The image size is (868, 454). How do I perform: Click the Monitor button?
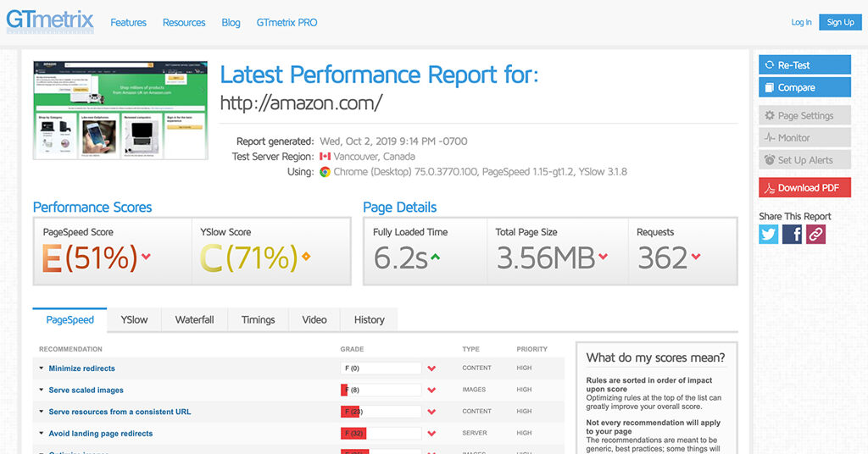(804, 138)
